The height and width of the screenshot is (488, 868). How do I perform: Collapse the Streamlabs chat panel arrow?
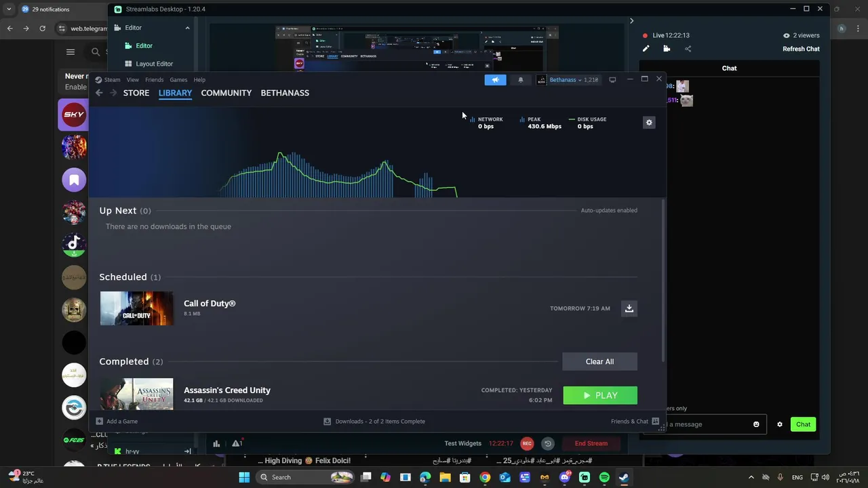click(x=631, y=21)
